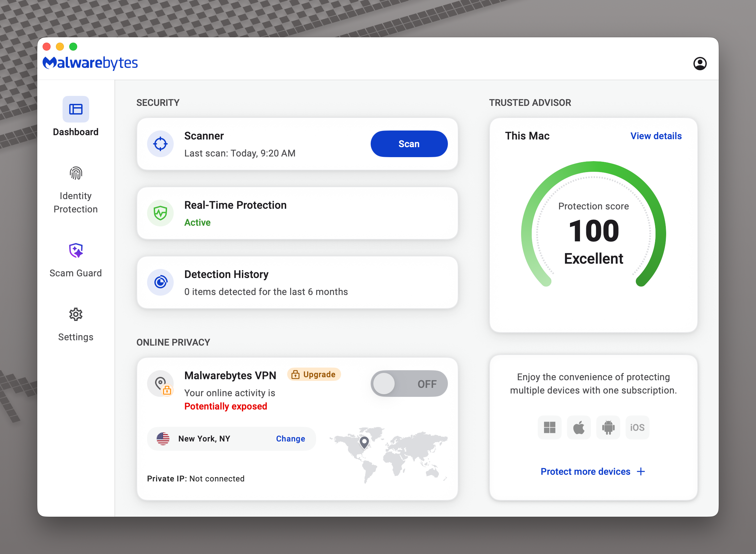
Task: Click the map pin on world map
Action: (364, 442)
